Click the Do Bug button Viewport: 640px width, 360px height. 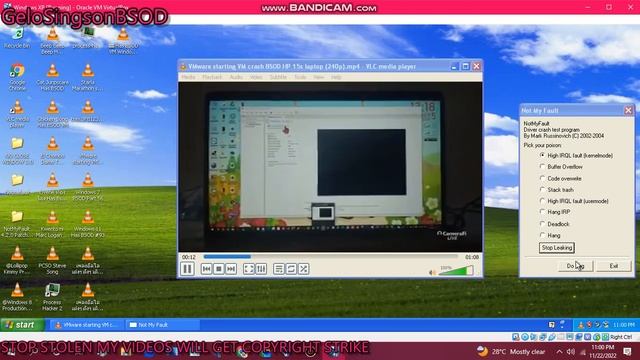pyautogui.click(x=576, y=266)
